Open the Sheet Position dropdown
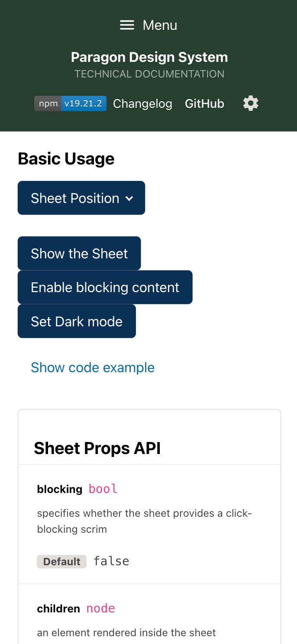Screen dimensions: 297x644 tap(81, 198)
